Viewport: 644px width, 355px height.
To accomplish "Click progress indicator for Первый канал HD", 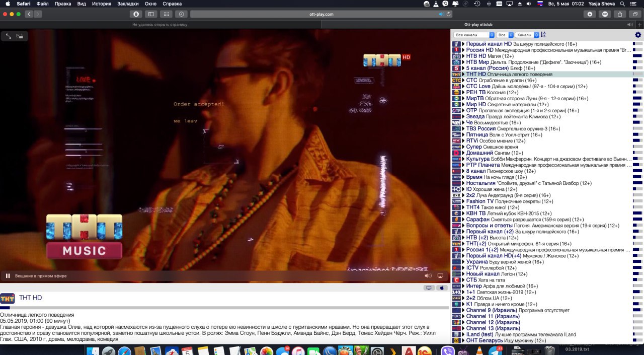I will [x=637, y=44].
